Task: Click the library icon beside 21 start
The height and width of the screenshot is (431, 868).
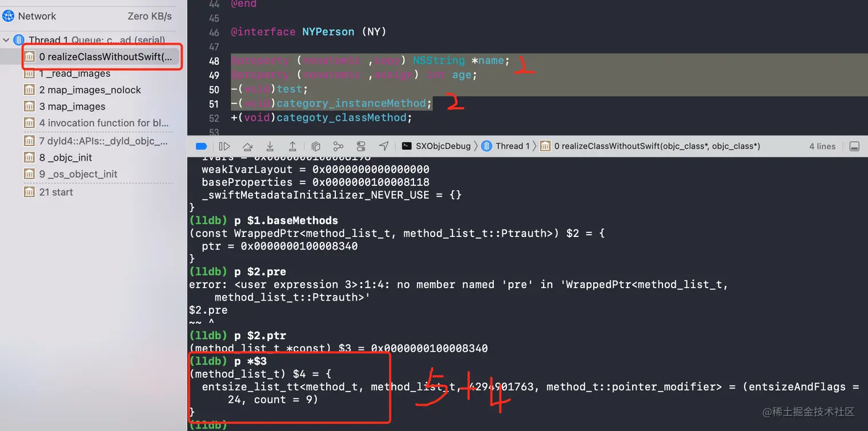Action: (x=29, y=192)
